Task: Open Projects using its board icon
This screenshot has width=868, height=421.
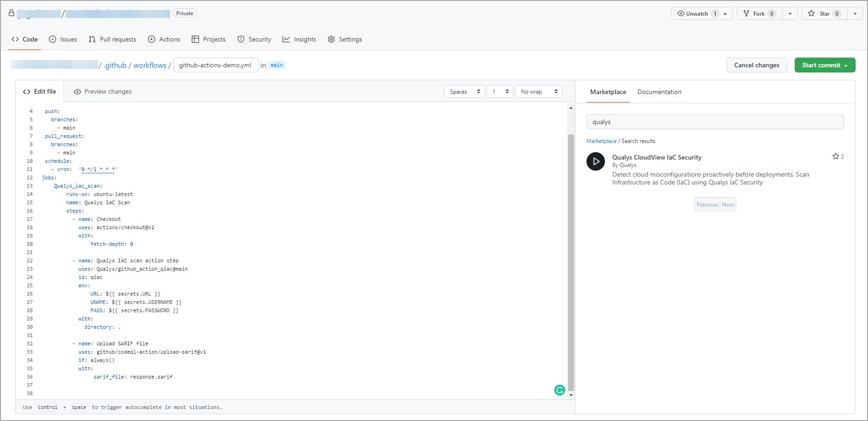Action: (195, 39)
